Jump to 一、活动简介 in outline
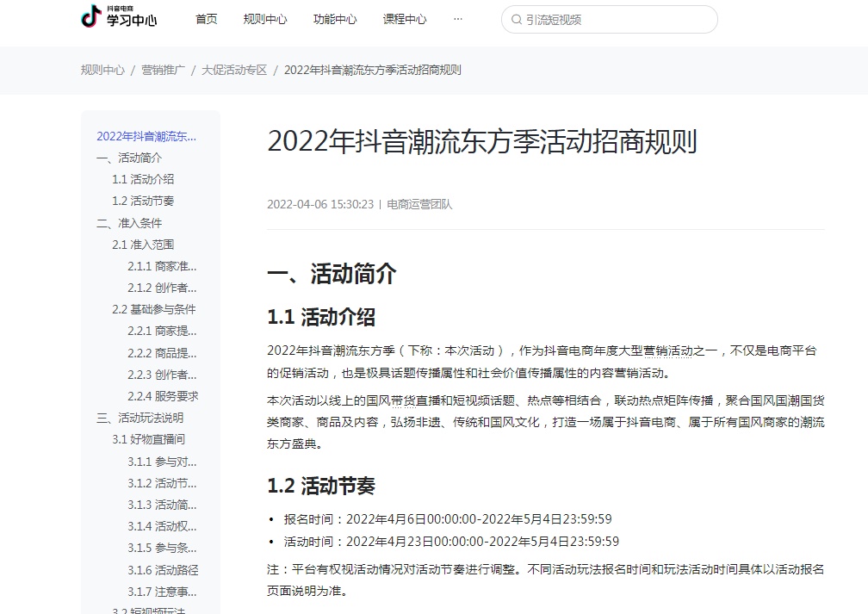This screenshot has width=868, height=614. 129,158
